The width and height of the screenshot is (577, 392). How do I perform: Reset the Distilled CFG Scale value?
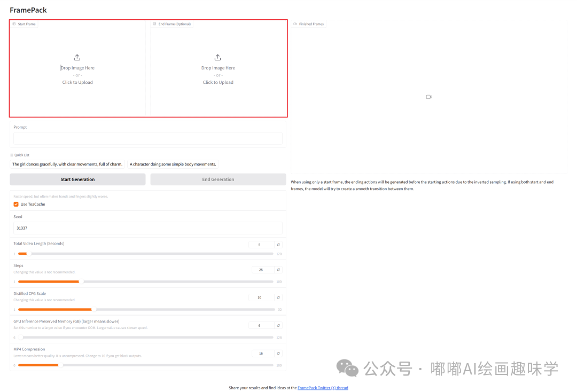(278, 297)
